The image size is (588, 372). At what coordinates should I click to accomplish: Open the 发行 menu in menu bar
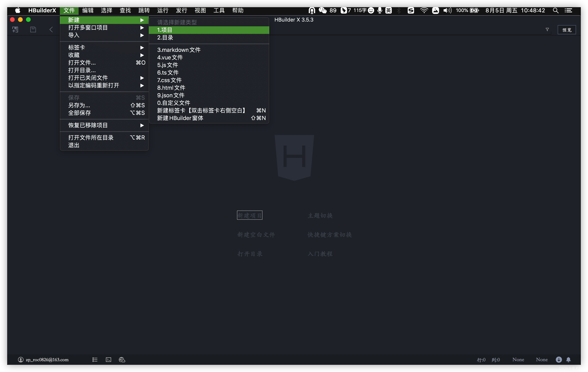182,10
